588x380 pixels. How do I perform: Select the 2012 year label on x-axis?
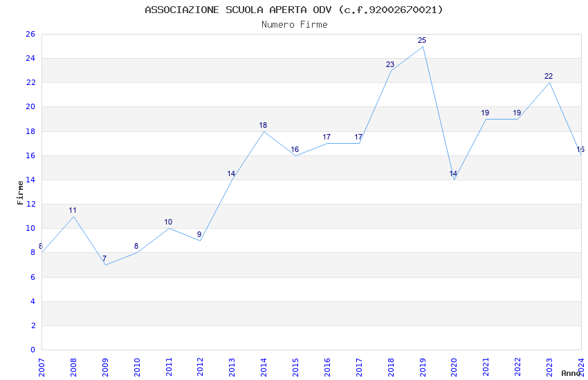(x=200, y=368)
